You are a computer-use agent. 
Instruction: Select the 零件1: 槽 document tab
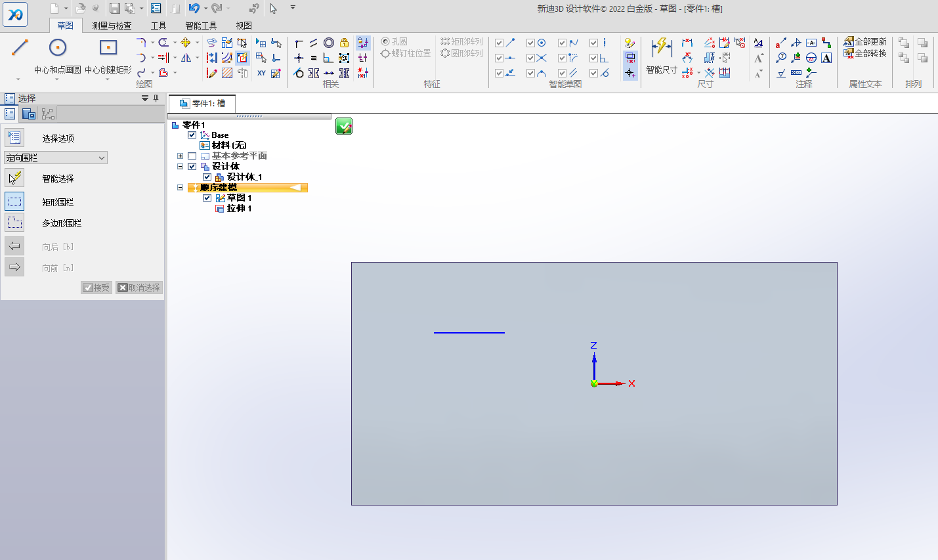coord(202,103)
